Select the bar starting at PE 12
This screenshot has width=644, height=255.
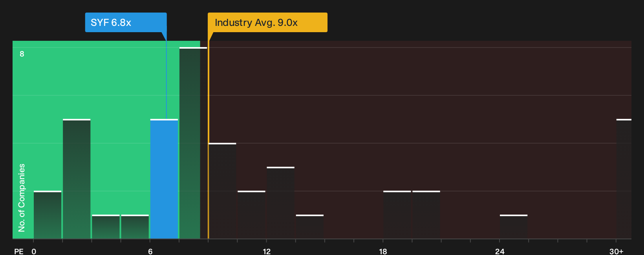pos(280,203)
